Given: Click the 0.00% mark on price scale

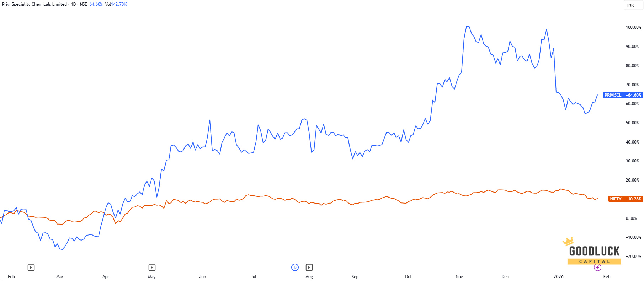Looking at the screenshot, I should [631, 218].
